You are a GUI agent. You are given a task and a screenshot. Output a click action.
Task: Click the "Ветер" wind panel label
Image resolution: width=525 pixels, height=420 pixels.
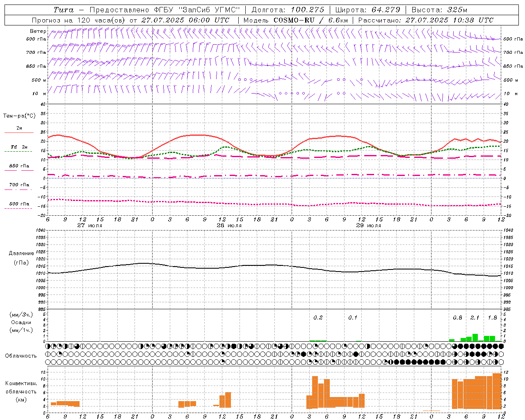(x=38, y=31)
